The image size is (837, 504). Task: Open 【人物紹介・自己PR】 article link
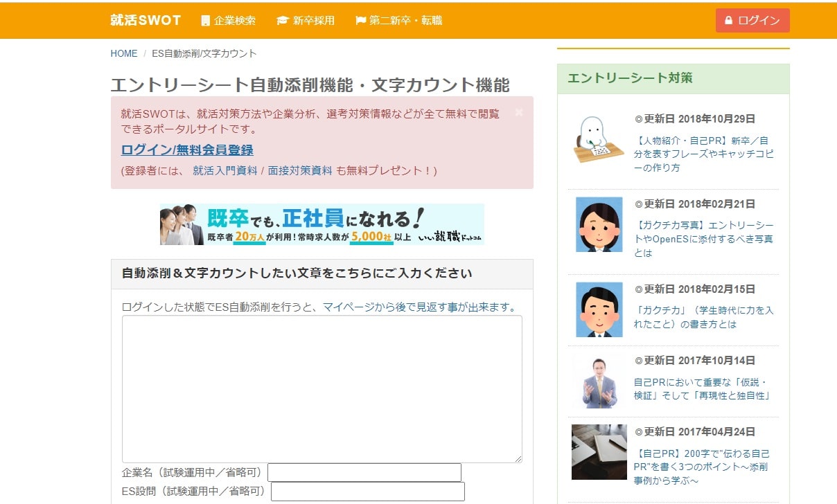[704, 154]
